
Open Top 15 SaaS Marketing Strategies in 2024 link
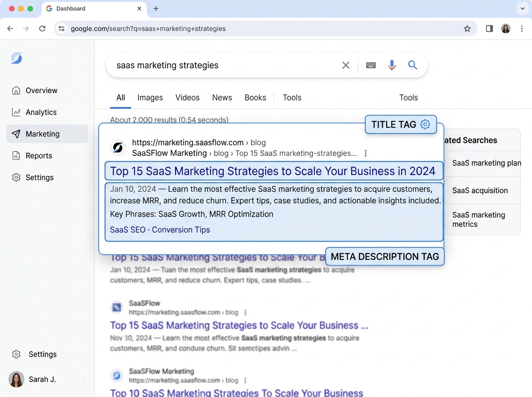[273, 171]
